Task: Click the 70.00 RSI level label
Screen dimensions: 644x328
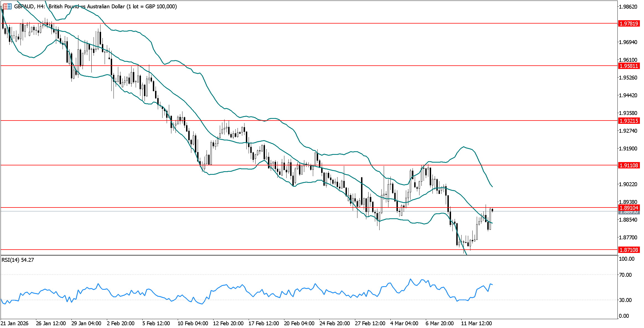Action: (x=625, y=275)
